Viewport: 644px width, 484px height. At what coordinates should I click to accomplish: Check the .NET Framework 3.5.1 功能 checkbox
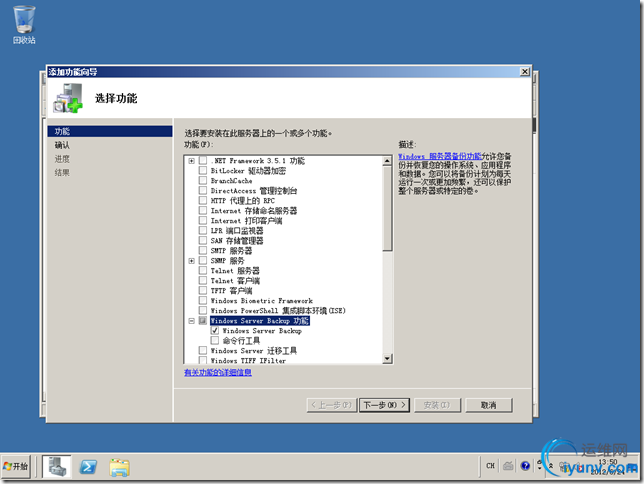pos(202,160)
